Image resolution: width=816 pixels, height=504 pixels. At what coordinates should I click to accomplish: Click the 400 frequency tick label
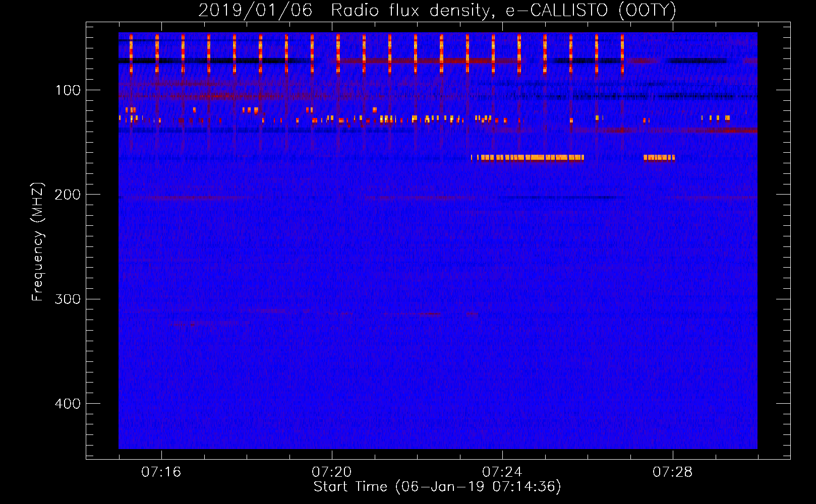pyautogui.click(x=68, y=404)
